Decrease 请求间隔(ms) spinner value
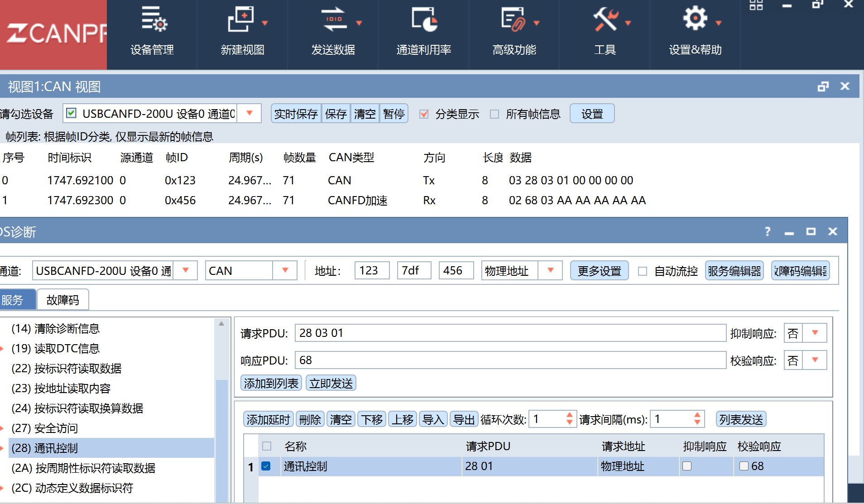Image resolution: width=864 pixels, height=504 pixels. tap(697, 423)
